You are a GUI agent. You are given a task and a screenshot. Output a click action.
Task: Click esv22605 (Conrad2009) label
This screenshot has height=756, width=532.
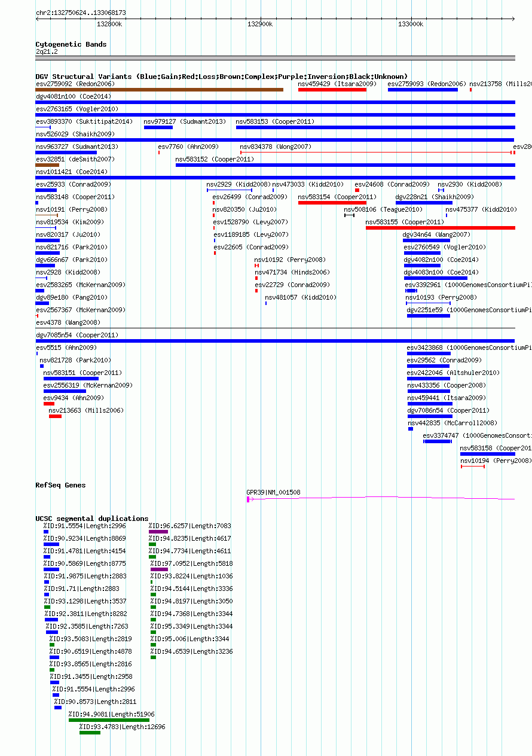(251, 247)
